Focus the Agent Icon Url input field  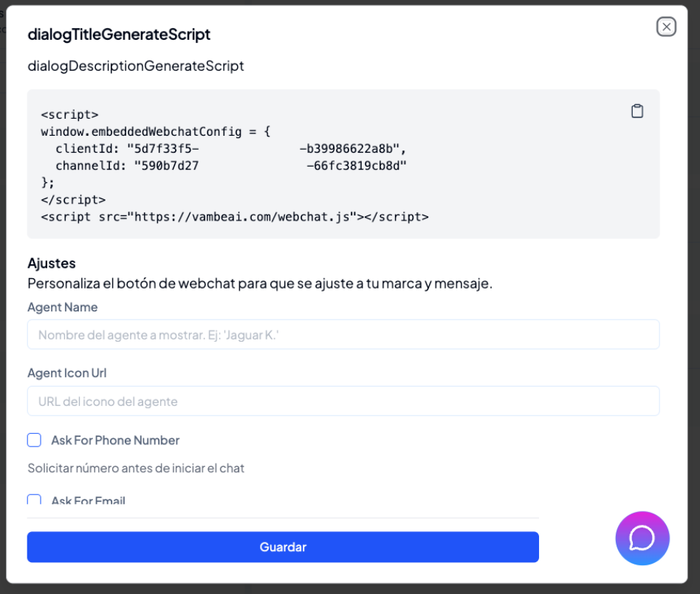click(x=343, y=401)
